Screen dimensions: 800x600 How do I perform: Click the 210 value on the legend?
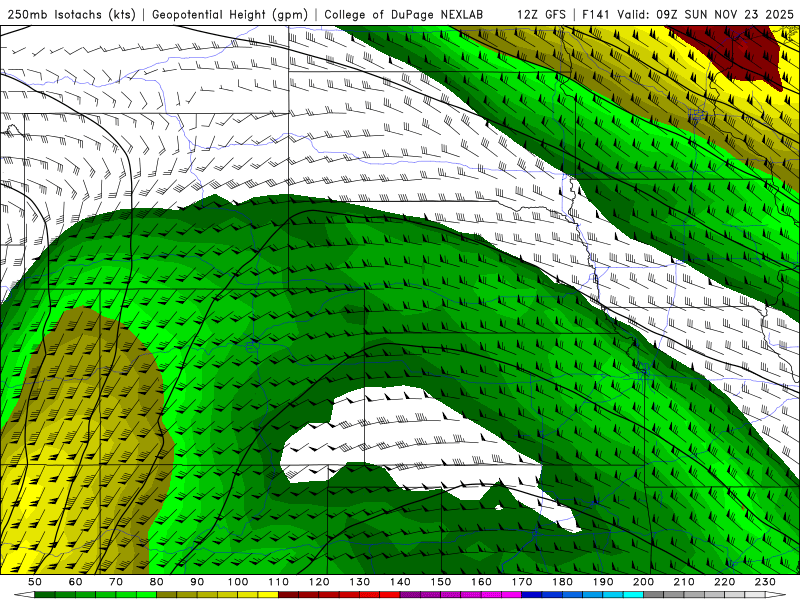tap(684, 582)
